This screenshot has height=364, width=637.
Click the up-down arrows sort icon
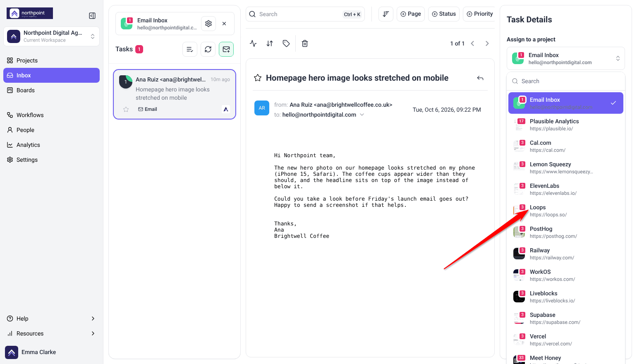tap(270, 43)
